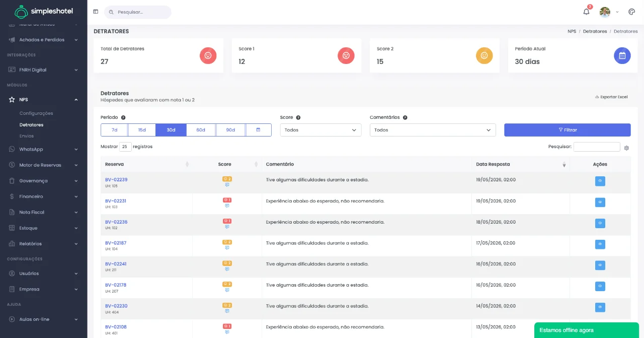Click the Relatórios chart icon
The image size is (644, 338).
[x=12, y=244]
